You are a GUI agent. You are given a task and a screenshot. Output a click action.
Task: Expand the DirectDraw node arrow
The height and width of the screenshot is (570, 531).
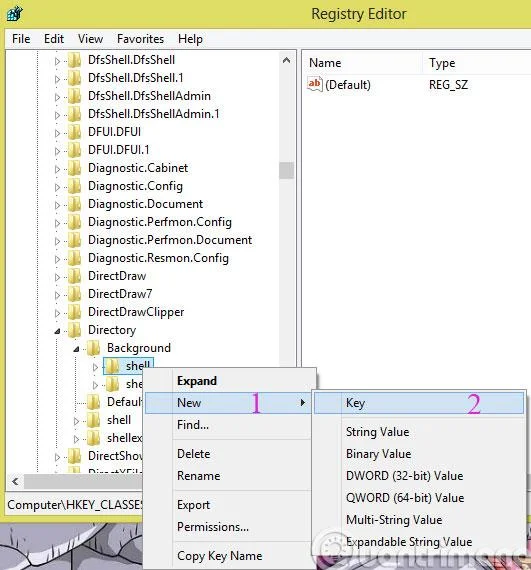pos(57,277)
